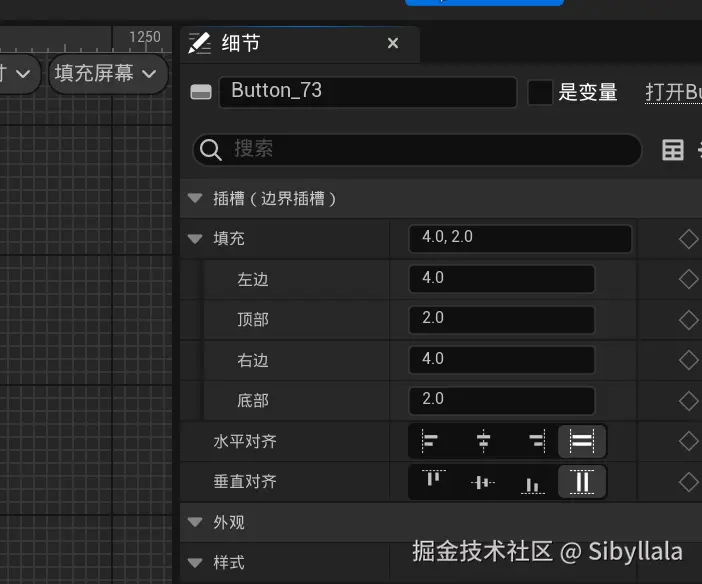Collapse the 插槽（边界插槽）section
The width and height of the screenshot is (702, 584).
click(195, 198)
